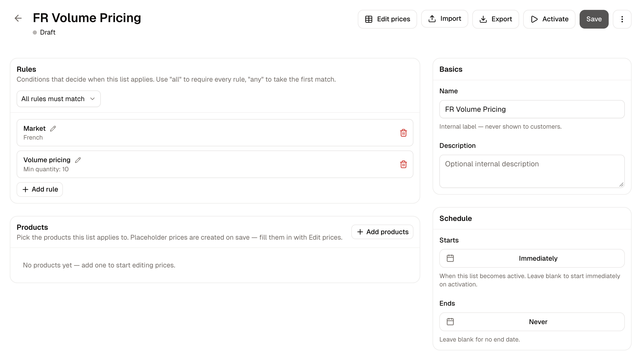Edit the Volume pricing rule pencil icon
This screenshot has width=644, height=354.
click(78, 160)
